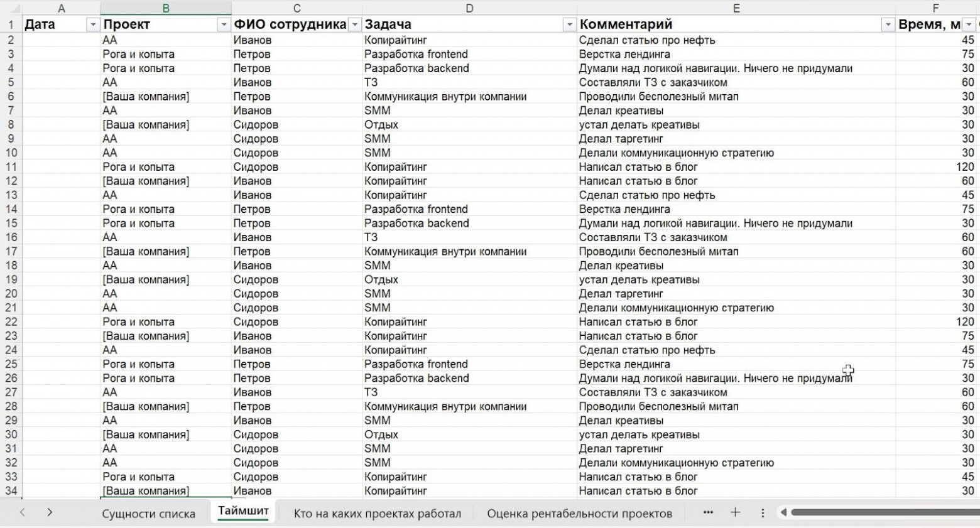The height and width of the screenshot is (528, 980).
Task: Select column E by clicking its header
Action: 735,6
